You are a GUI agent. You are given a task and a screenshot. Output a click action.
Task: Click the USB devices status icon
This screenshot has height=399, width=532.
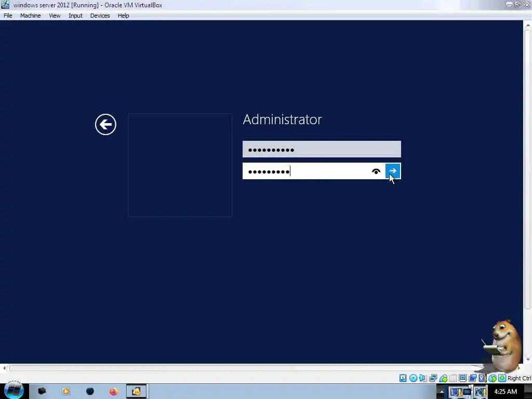click(443, 378)
